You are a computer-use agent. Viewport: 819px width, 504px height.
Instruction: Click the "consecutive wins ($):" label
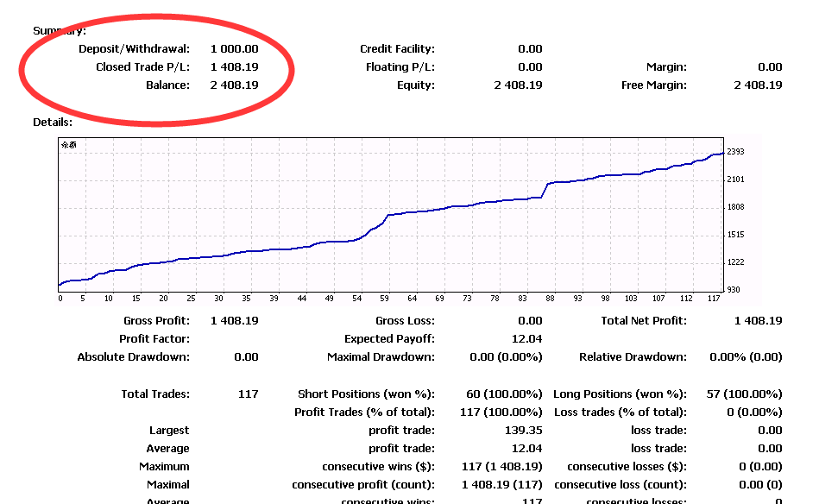click(379, 467)
